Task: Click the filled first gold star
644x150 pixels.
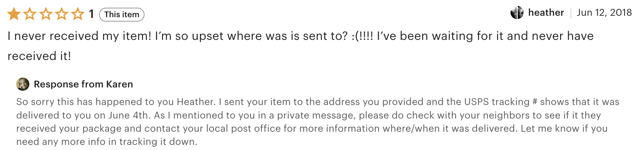Action: click(14, 14)
